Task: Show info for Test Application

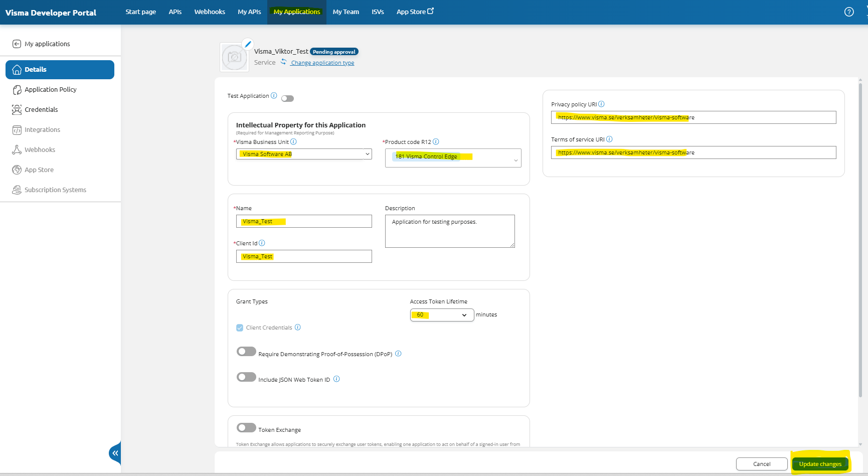Action: 274,95
